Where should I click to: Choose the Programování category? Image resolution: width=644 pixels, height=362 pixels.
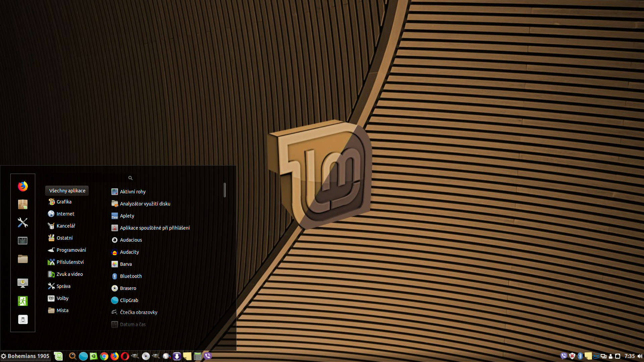click(71, 250)
